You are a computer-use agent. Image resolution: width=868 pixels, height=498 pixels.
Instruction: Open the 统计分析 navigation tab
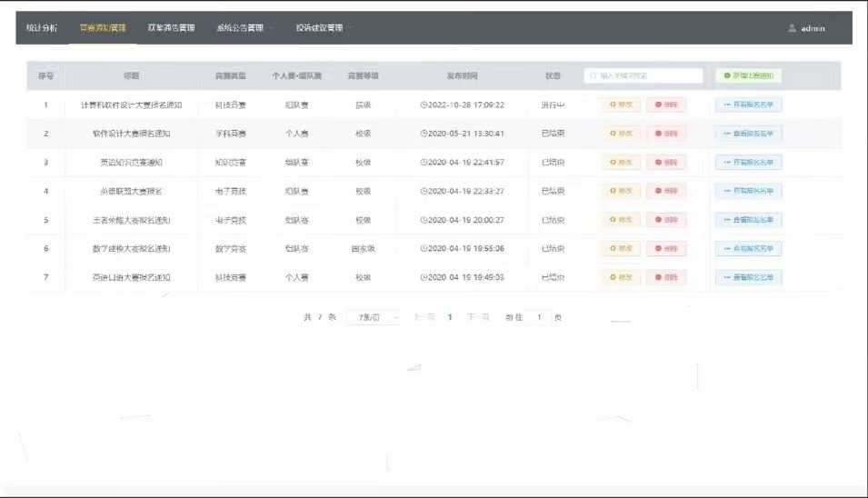42,27
